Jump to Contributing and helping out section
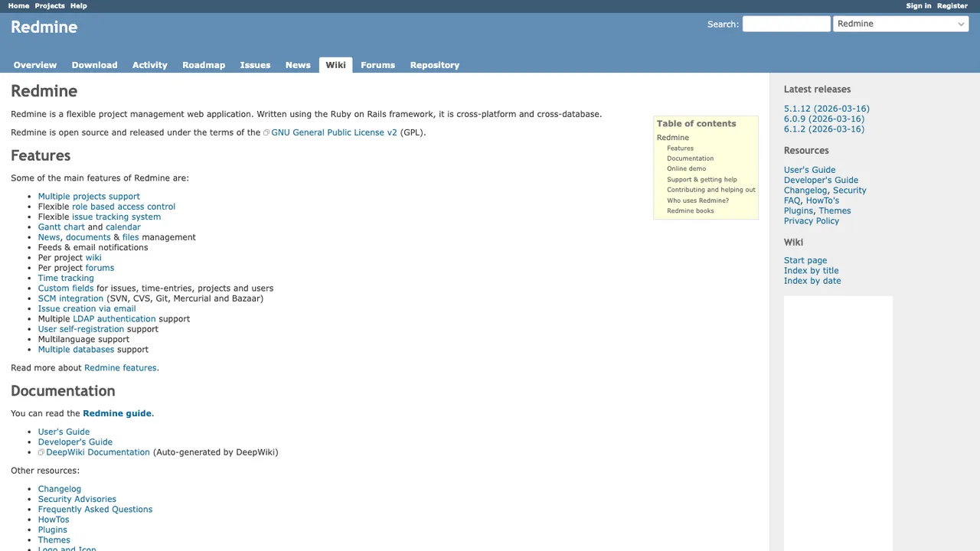The height and width of the screenshot is (551, 980). pyautogui.click(x=710, y=190)
